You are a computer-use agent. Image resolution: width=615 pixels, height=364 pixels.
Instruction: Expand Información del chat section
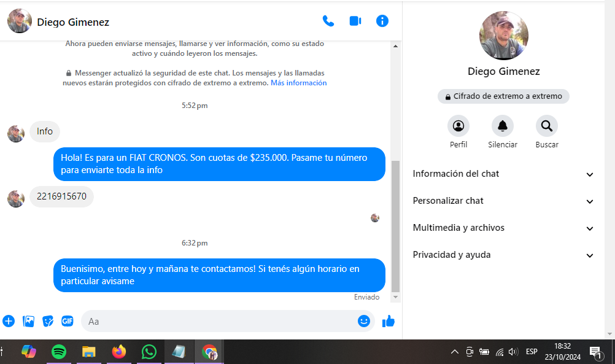(x=503, y=174)
